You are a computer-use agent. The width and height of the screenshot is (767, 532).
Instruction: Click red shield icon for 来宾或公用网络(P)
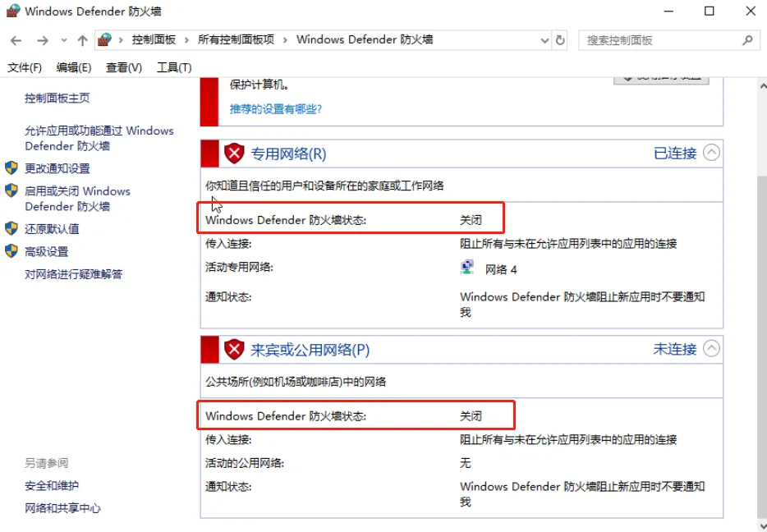pyautogui.click(x=234, y=350)
